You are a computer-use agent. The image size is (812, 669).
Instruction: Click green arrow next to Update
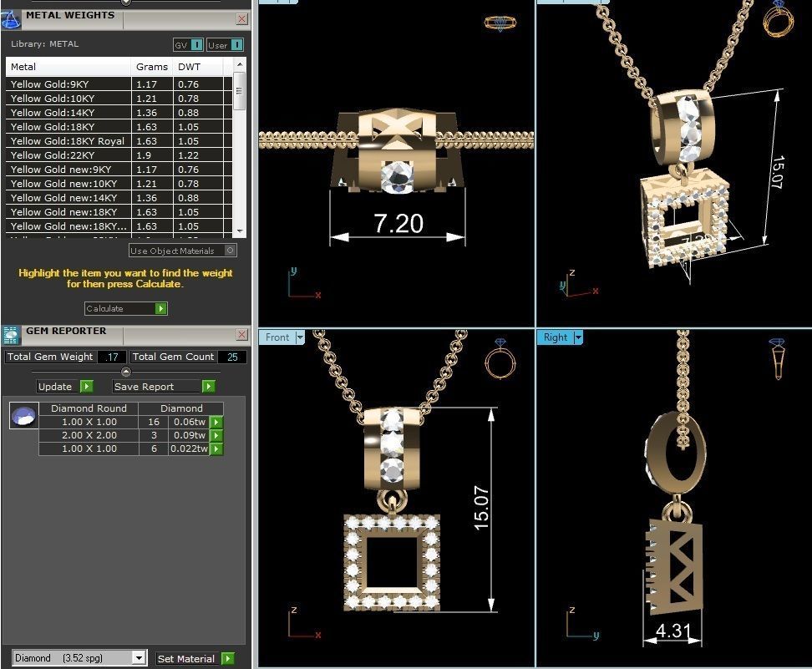coord(87,386)
